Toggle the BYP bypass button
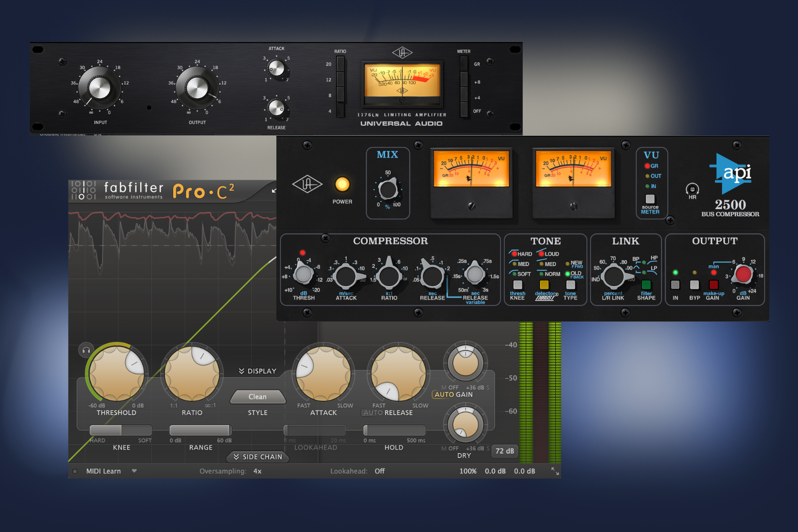This screenshot has height=532, width=798. (694, 285)
